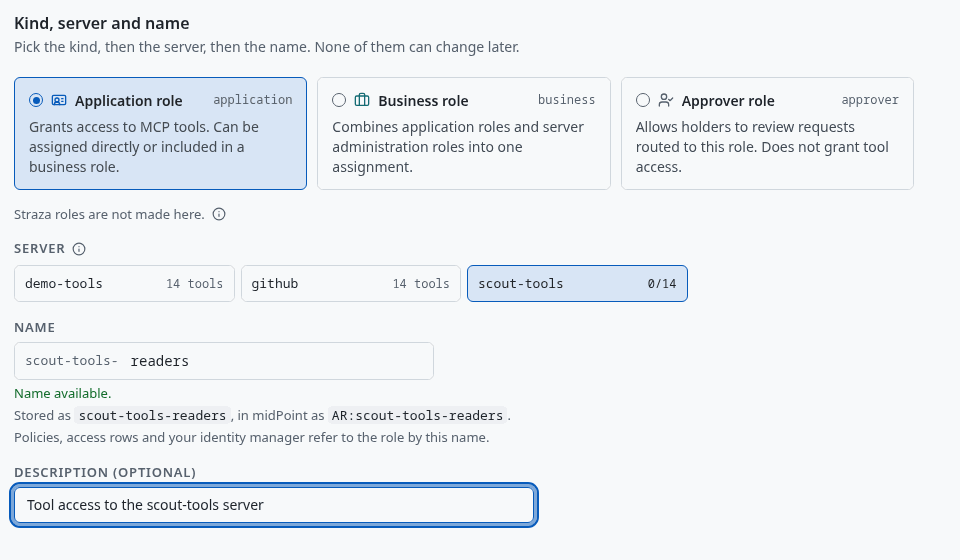Open info icon next to SERVER label

click(79, 249)
